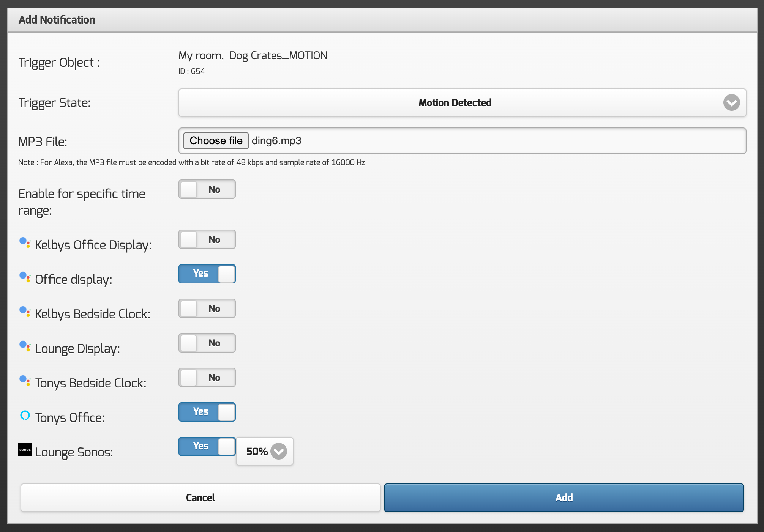Screen dimensions: 764x532
Task: Click Google Assistant icon beside Tonys Bedside Clock
Action: [x=25, y=381]
